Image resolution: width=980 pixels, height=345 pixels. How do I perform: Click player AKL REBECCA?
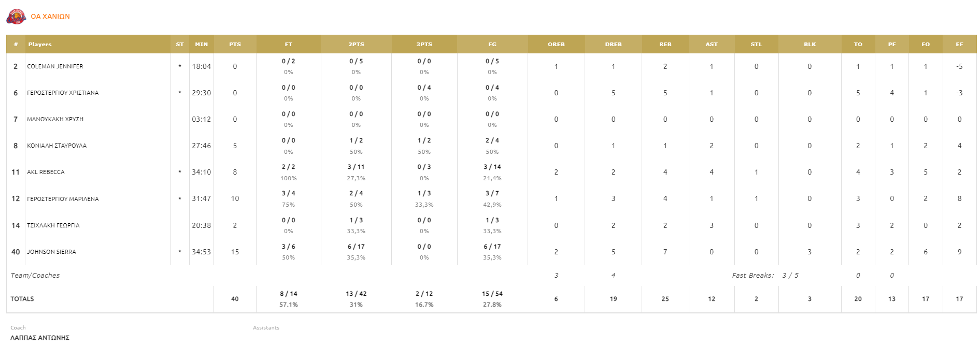46,172
